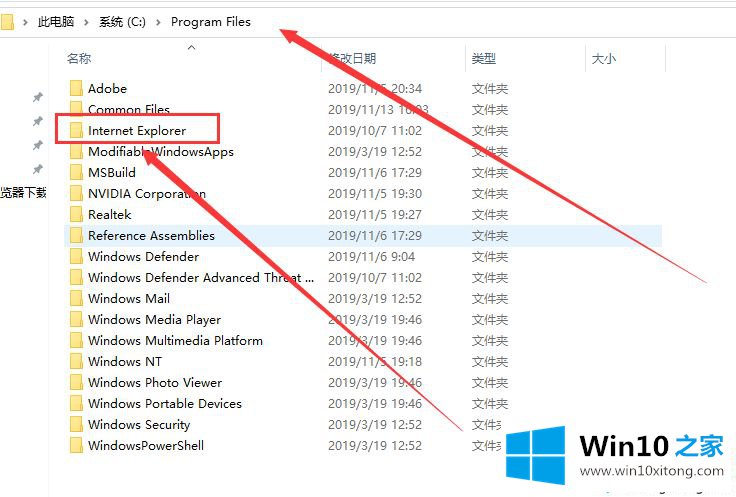Select the MSBuild folder name
The image size is (736, 497).
click(112, 172)
